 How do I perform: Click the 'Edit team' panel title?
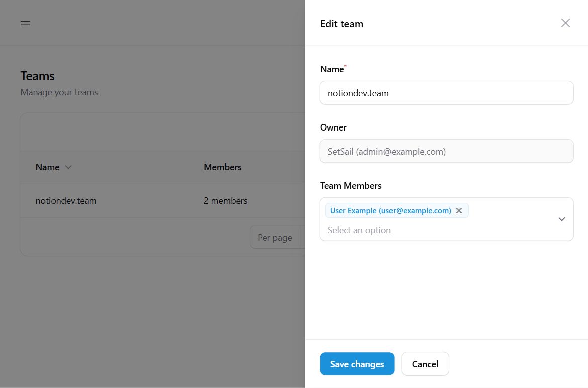(342, 24)
